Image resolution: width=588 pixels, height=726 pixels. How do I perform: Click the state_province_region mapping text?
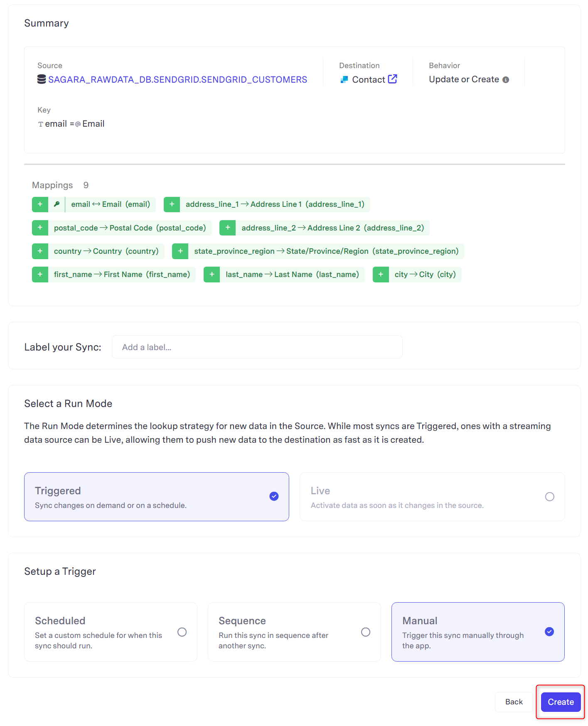click(x=326, y=251)
